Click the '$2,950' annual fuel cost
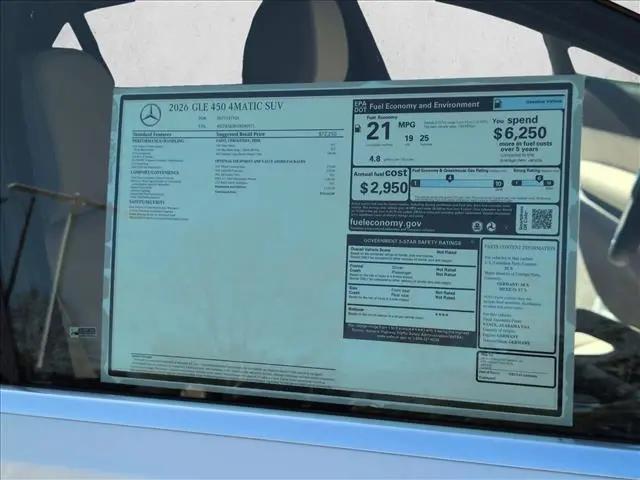 (384, 188)
